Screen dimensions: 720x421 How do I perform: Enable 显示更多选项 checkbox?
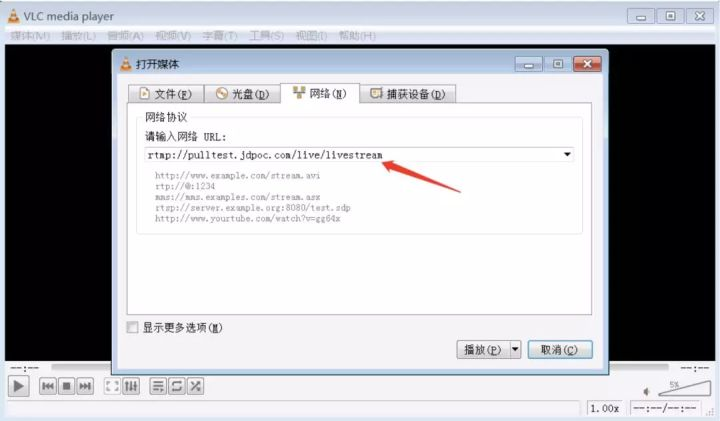coord(133,327)
